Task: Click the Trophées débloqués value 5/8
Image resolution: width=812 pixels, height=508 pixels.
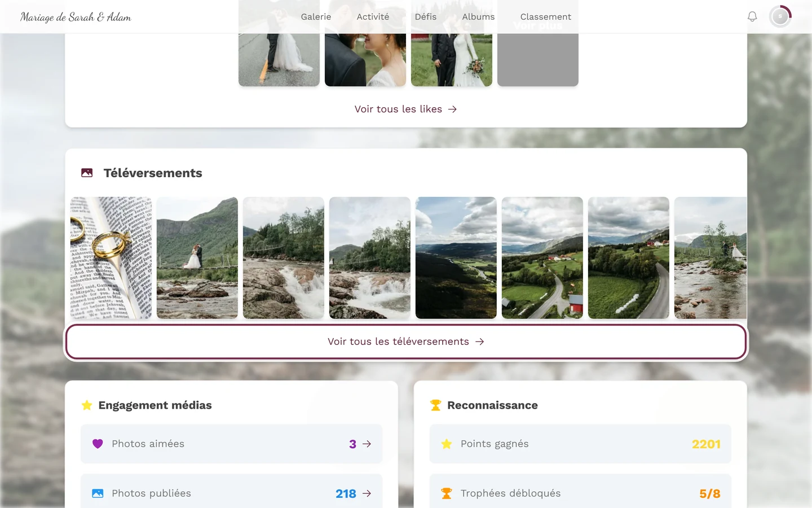Action: click(x=710, y=494)
